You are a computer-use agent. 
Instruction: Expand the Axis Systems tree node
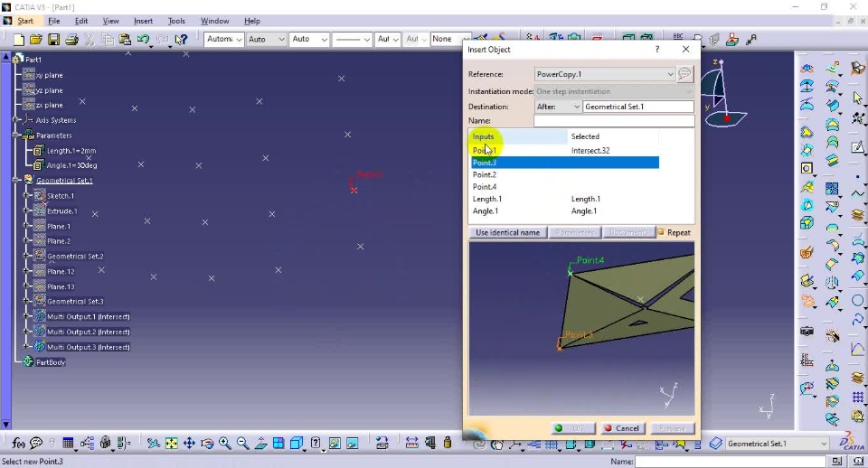coord(15,120)
